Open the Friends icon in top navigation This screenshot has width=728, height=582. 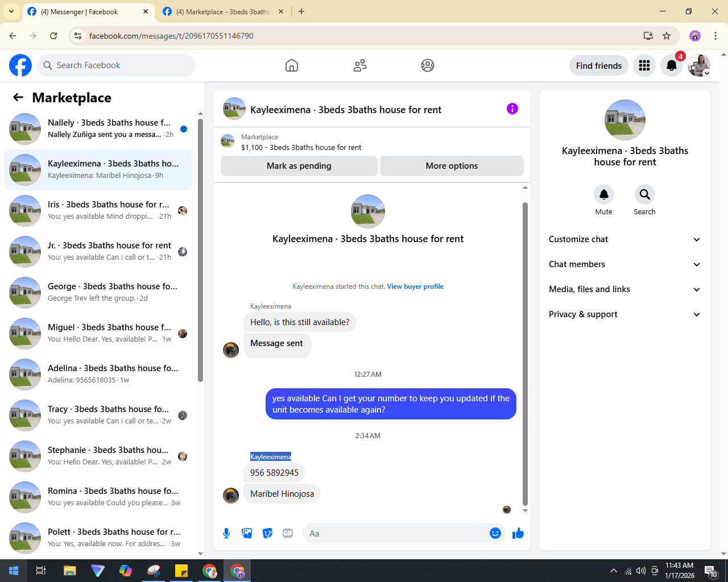(x=360, y=65)
